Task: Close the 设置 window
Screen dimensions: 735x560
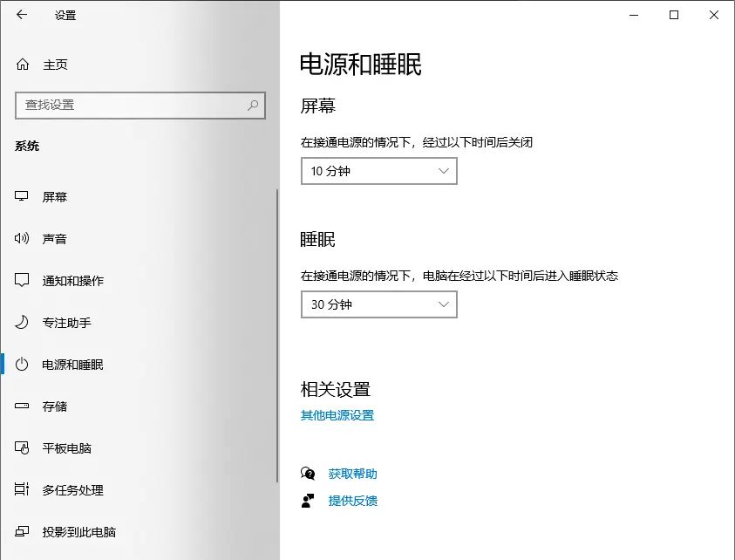Action: click(x=714, y=15)
